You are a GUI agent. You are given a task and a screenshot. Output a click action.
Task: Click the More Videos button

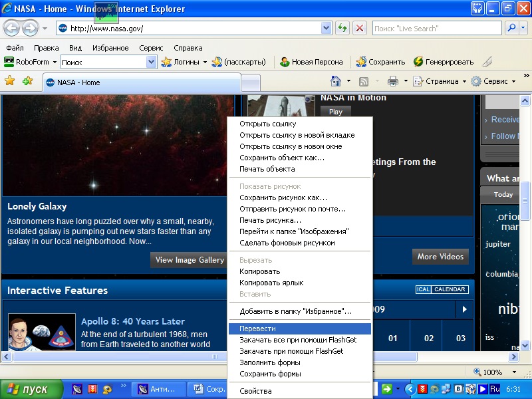(x=440, y=257)
